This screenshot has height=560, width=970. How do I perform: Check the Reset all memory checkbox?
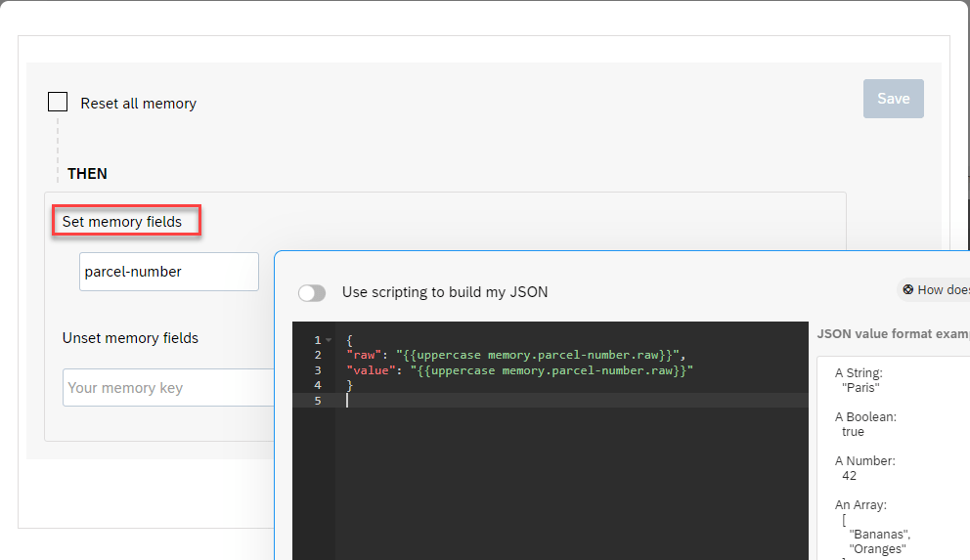58,103
